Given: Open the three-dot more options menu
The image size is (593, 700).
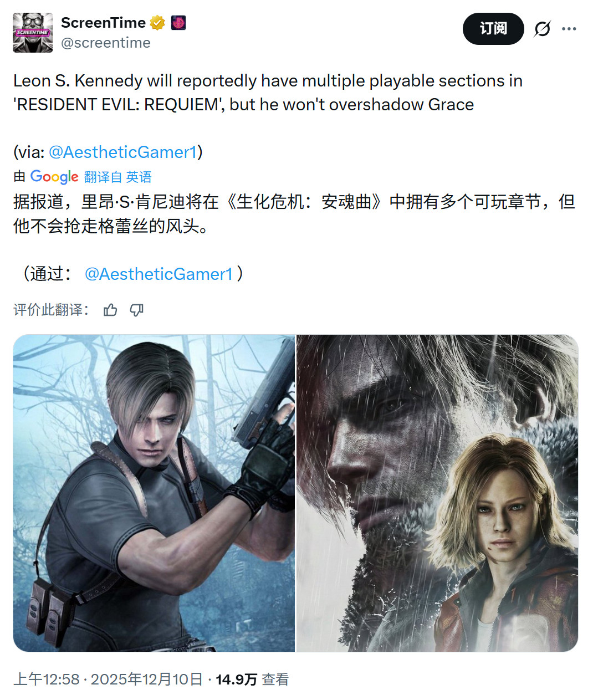Looking at the screenshot, I should point(569,29).
